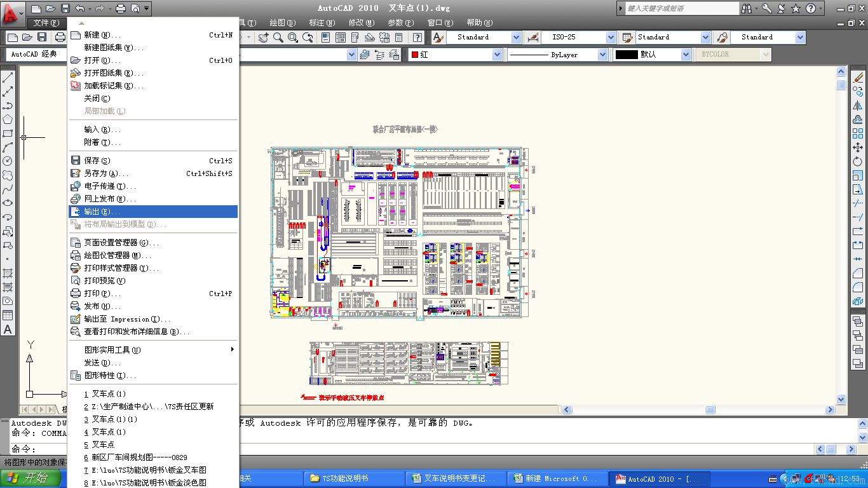Click the drawing area vertical scrollbar thumb

841,85
